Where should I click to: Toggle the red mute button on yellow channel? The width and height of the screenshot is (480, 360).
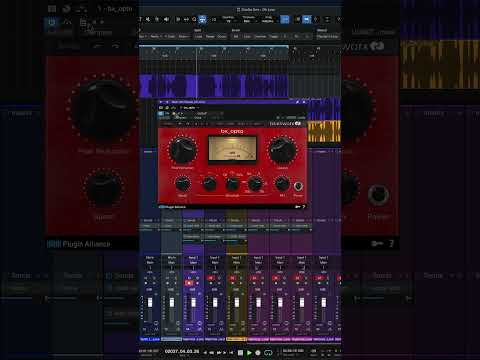point(232,278)
